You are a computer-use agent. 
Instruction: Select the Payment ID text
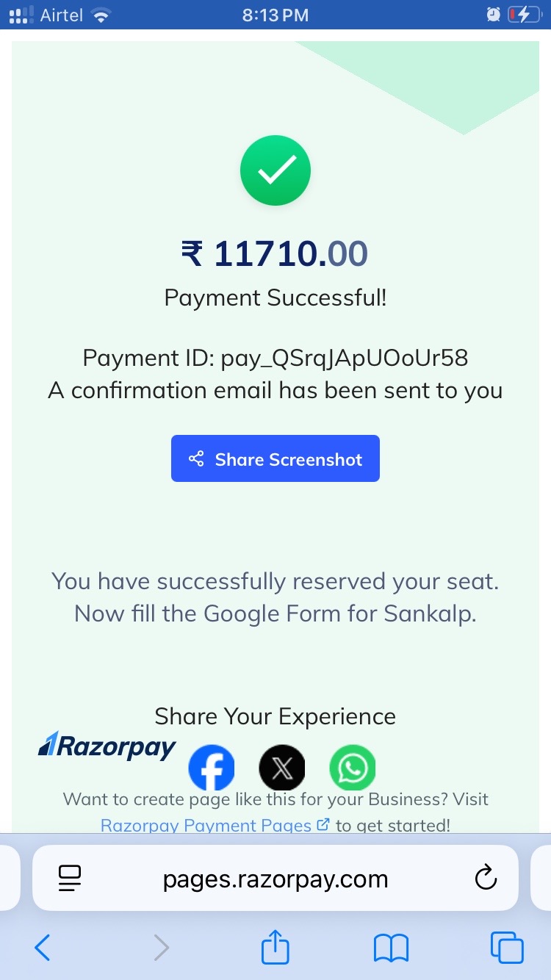(275, 358)
